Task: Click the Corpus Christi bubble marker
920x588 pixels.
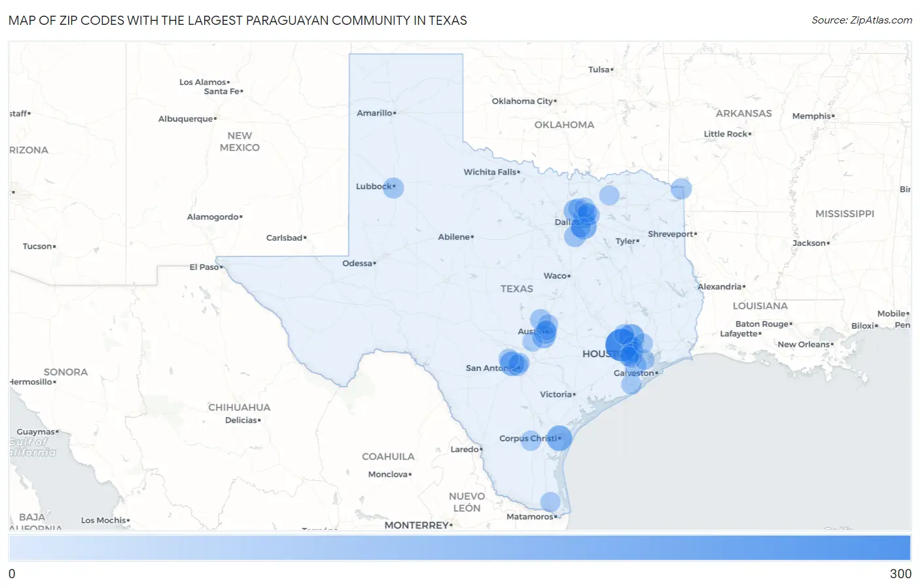Action: point(559,438)
